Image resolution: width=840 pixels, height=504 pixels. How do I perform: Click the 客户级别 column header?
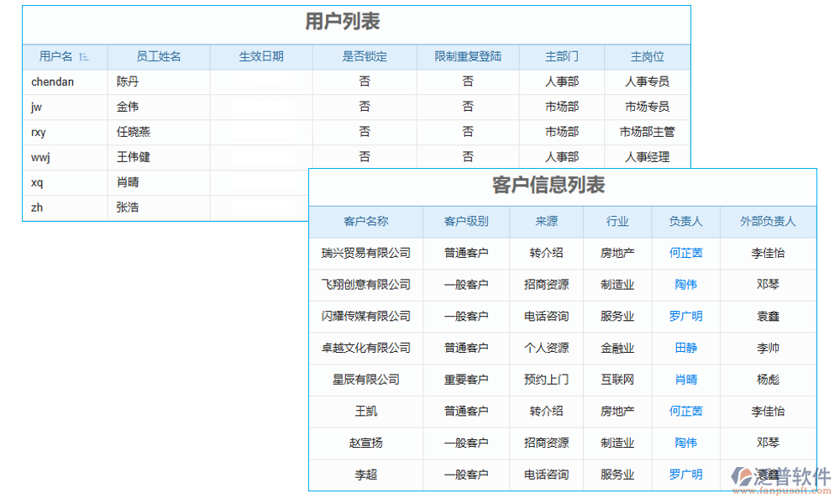(x=467, y=221)
